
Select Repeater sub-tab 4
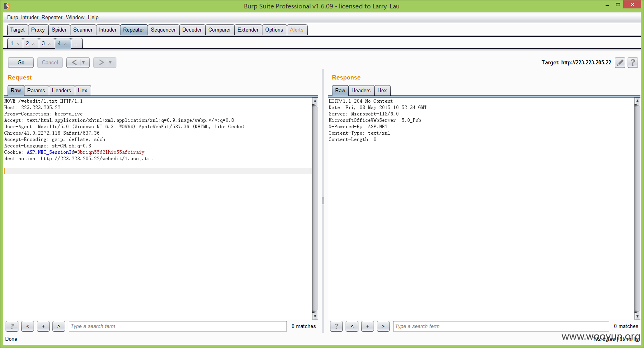coord(59,44)
